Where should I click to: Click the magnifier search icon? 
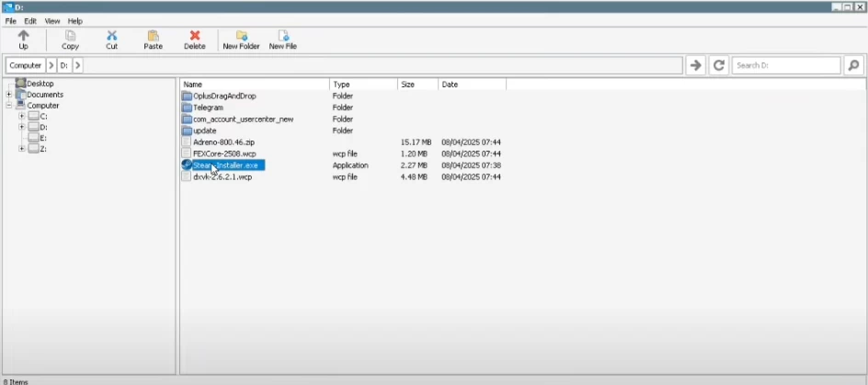pyautogui.click(x=853, y=65)
